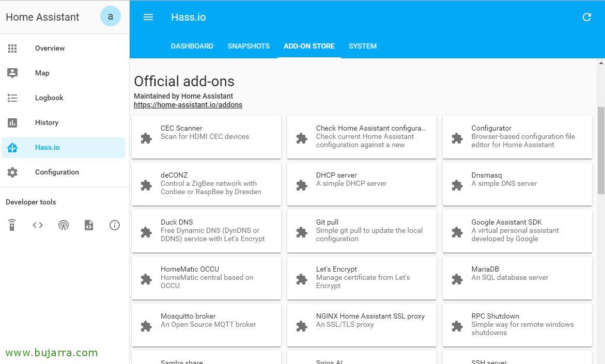Click the scrollbar up arrow

(x=601, y=63)
